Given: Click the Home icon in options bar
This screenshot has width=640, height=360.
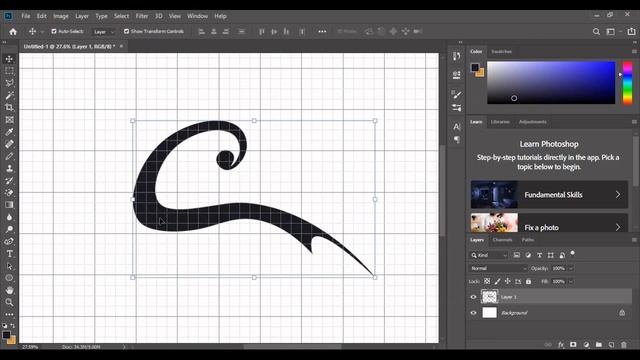Looking at the screenshot, I should pos(13,31).
